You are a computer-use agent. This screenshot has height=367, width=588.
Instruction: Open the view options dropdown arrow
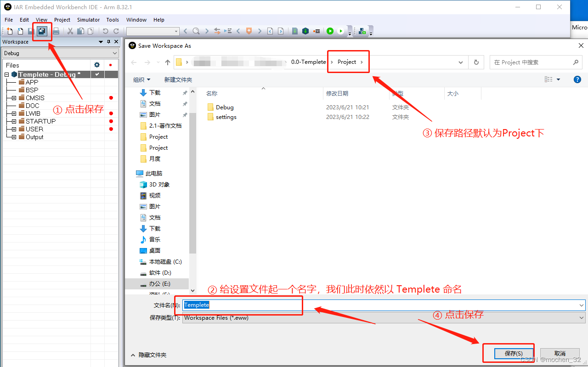pyautogui.click(x=559, y=79)
